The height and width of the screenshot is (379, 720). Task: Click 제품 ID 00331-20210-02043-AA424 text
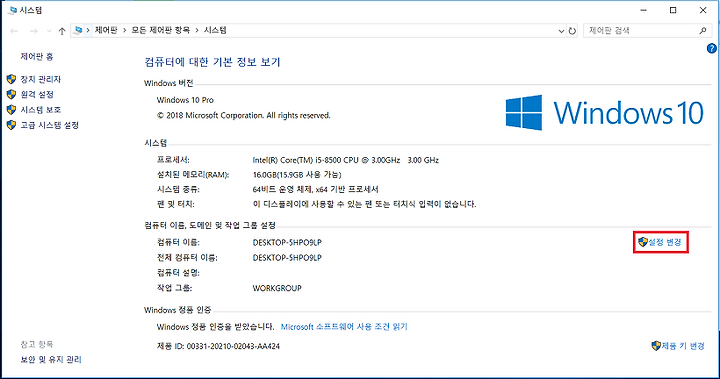[x=218, y=346]
